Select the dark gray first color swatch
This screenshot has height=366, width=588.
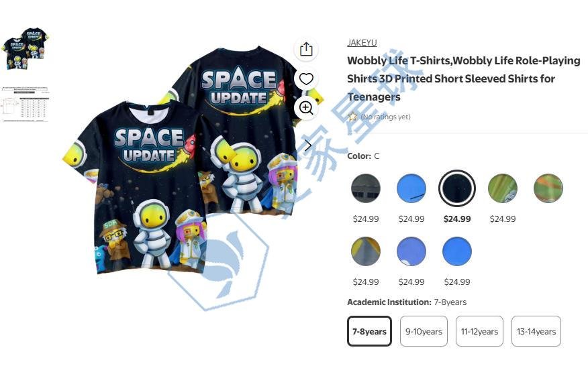[366, 188]
